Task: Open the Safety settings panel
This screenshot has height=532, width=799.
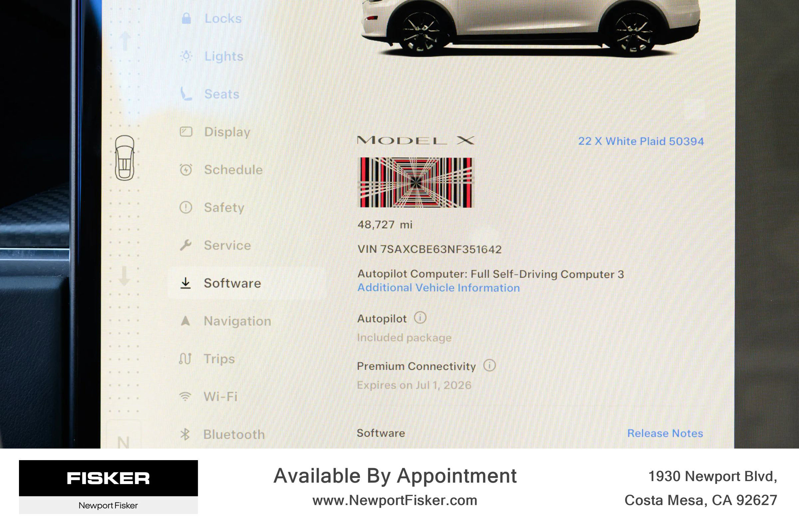Action: 223,208
